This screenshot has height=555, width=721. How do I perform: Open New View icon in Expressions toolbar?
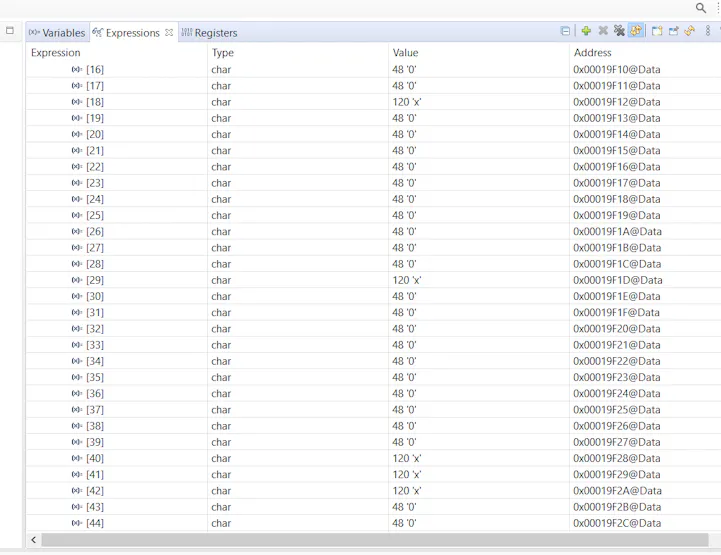click(x=657, y=31)
